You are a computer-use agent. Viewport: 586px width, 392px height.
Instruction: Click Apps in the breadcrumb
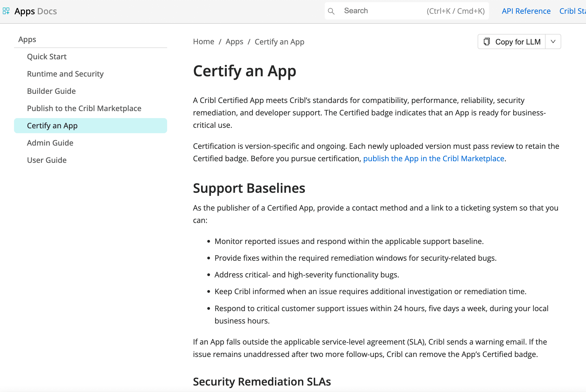(234, 42)
